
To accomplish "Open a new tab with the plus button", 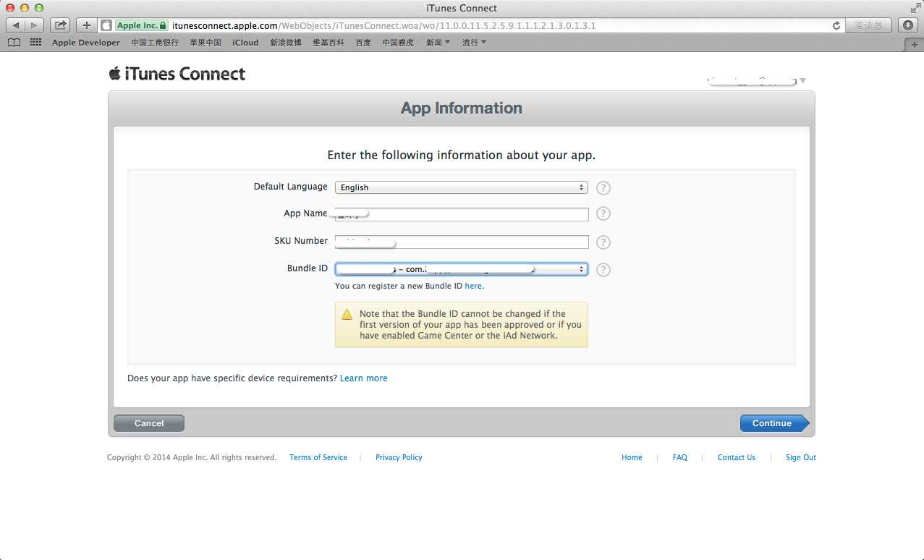I will pos(915,44).
